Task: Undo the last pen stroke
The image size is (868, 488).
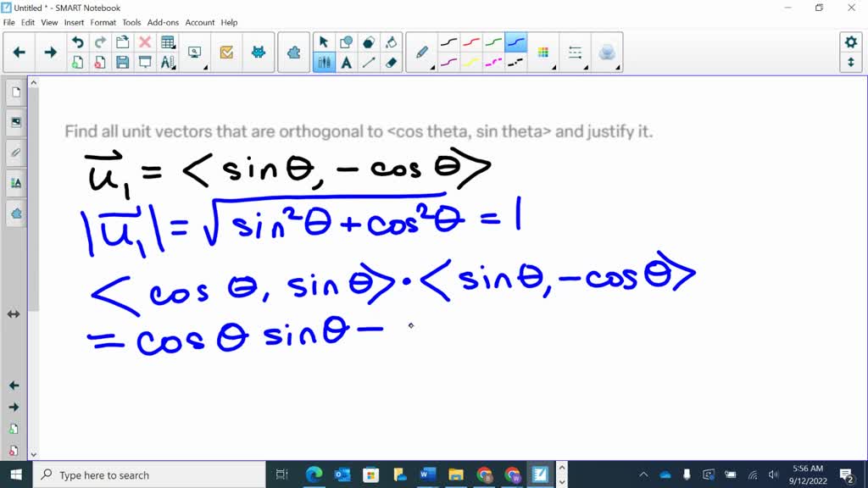Action: click(x=78, y=41)
